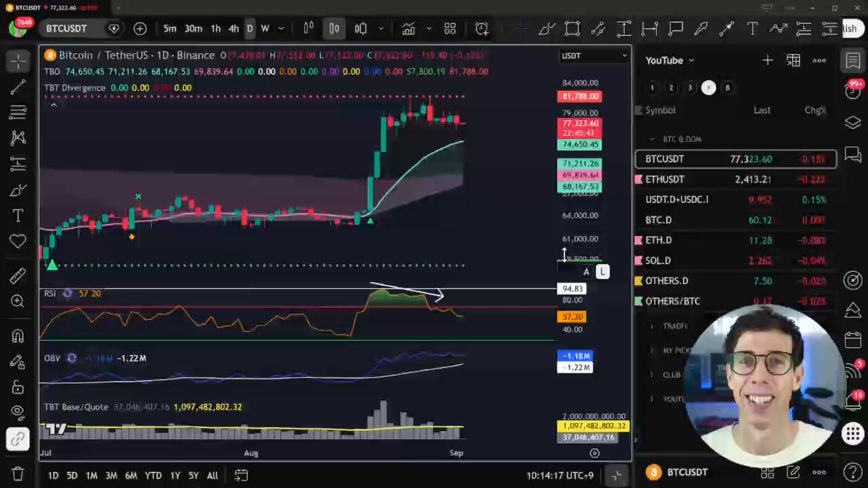Open the YouTube watchlist dropdown
This screenshot has width=868, height=488.
tap(670, 61)
